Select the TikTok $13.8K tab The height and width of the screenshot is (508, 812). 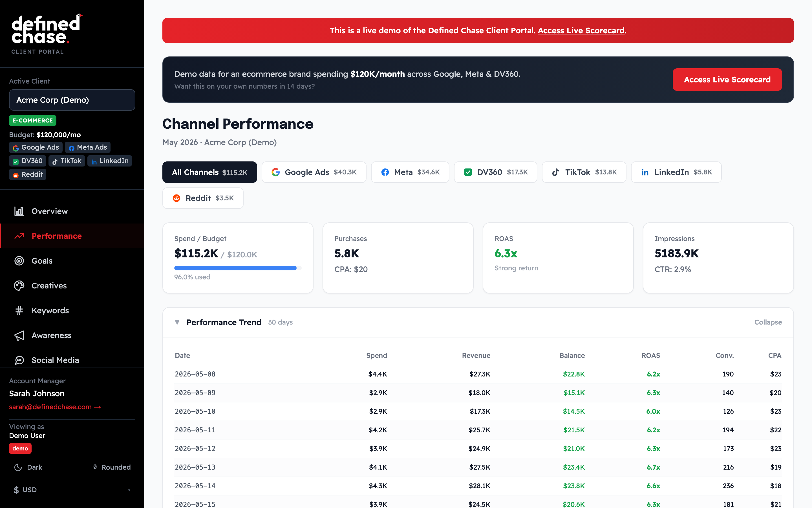[x=584, y=172]
